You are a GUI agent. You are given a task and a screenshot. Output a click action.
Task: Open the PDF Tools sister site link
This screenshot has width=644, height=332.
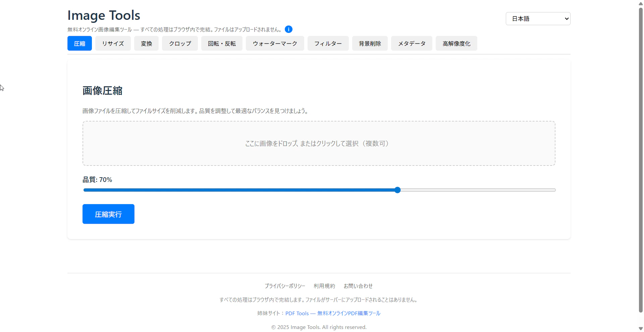tap(333, 313)
